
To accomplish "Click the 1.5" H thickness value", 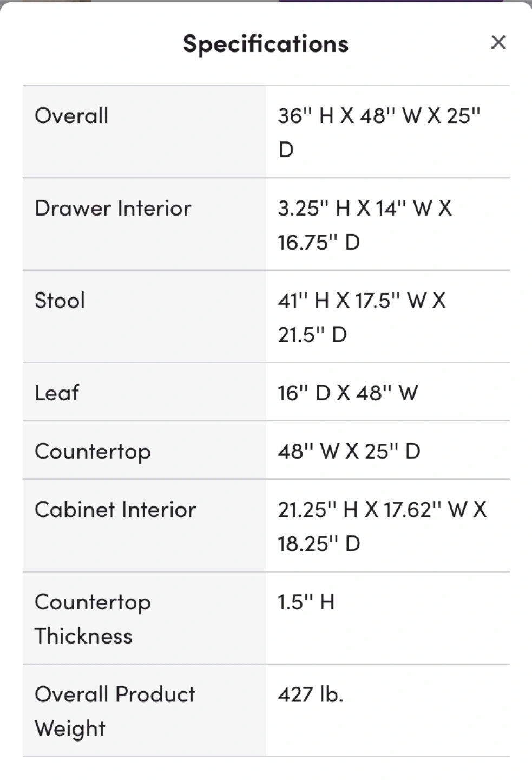I will [306, 602].
